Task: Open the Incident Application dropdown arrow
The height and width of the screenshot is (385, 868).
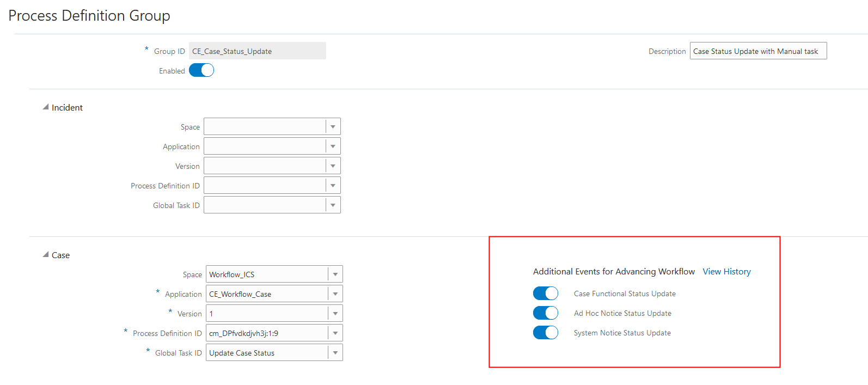Action: tap(333, 146)
